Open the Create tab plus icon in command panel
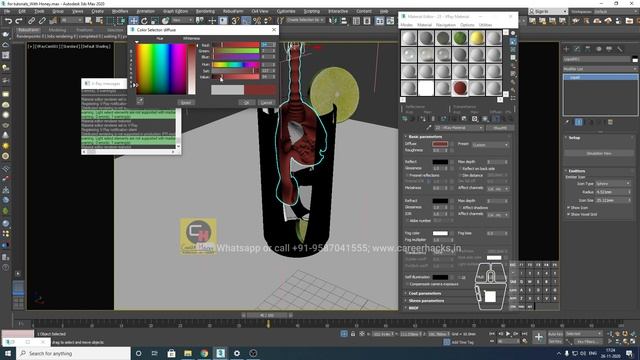640x360 pixels. point(567,49)
